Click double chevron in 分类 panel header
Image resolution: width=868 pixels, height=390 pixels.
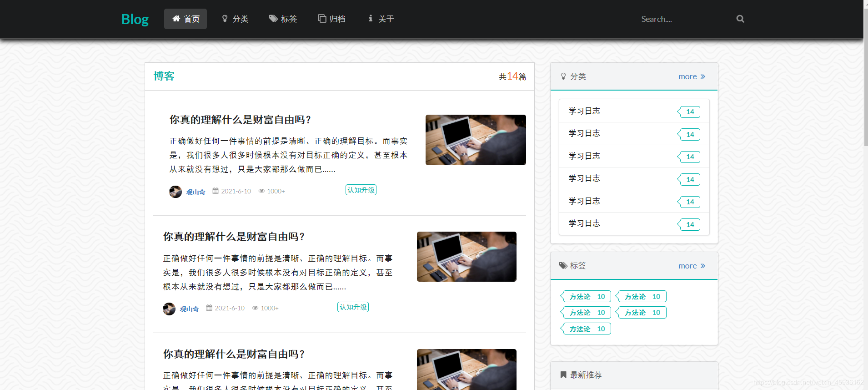(x=703, y=76)
